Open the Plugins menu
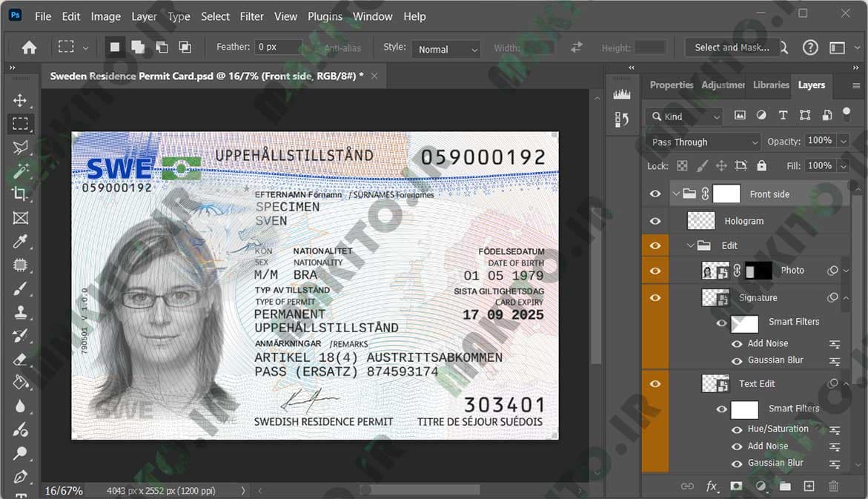This screenshot has height=499, width=868. click(325, 16)
